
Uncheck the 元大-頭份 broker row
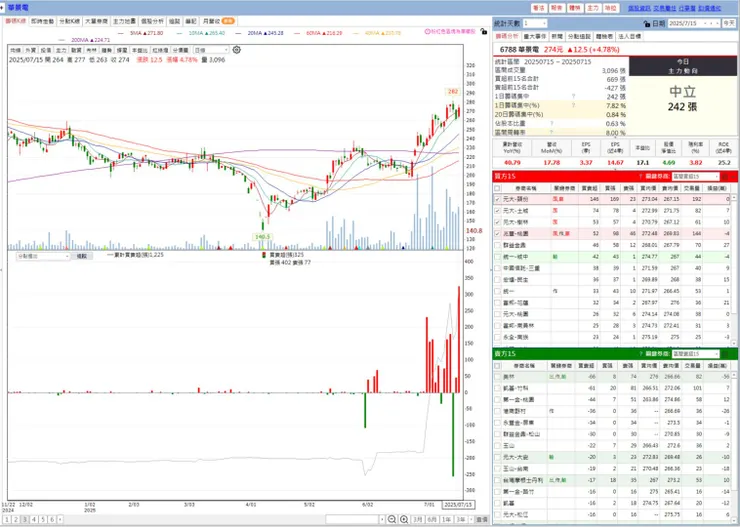tap(497, 200)
